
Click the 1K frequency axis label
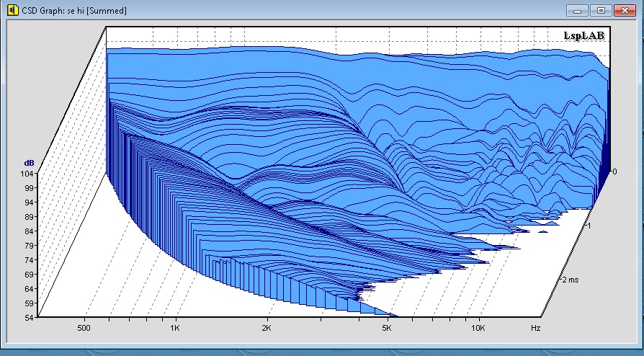click(x=175, y=328)
